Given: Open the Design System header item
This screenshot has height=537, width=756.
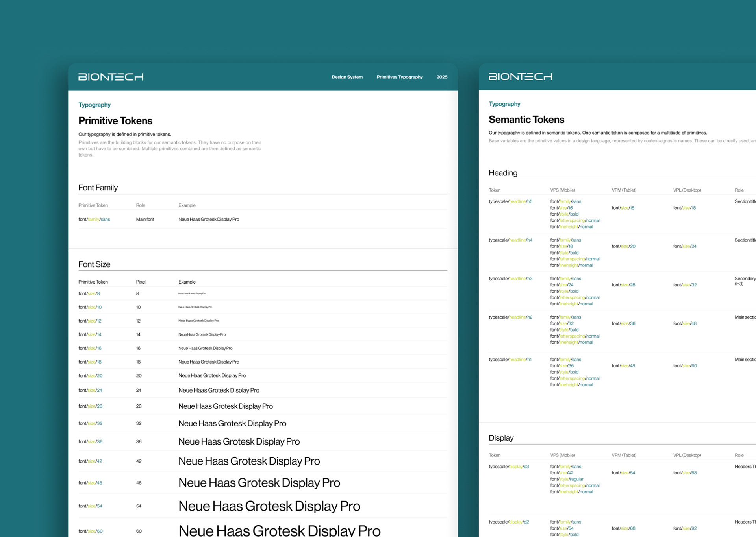Looking at the screenshot, I should (x=347, y=77).
